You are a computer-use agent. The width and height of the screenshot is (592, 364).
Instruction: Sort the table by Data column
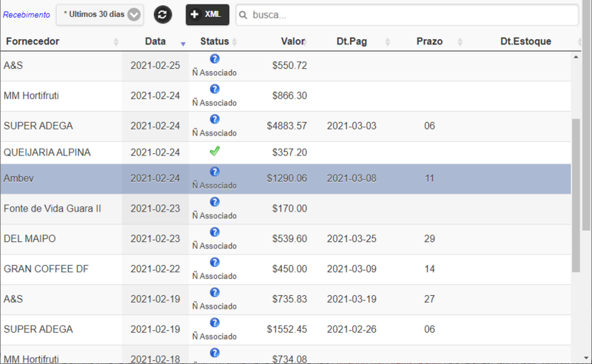click(155, 41)
